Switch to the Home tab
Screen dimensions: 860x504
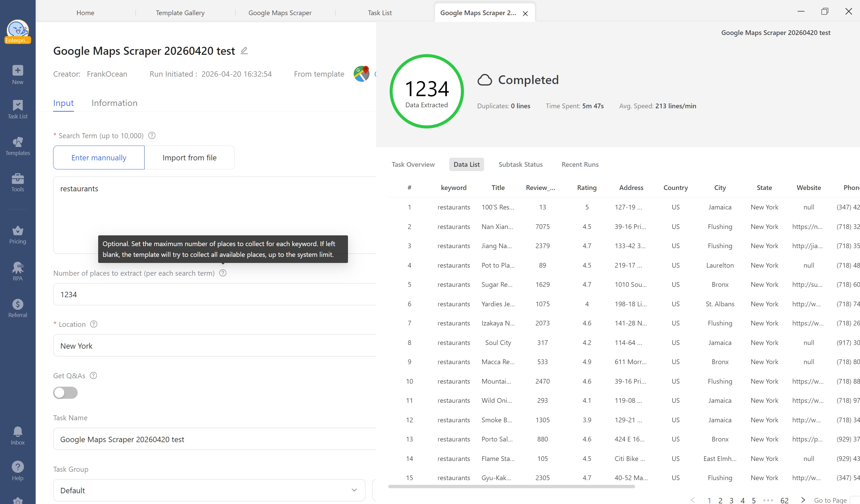pyautogui.click(x=85, y=13)
